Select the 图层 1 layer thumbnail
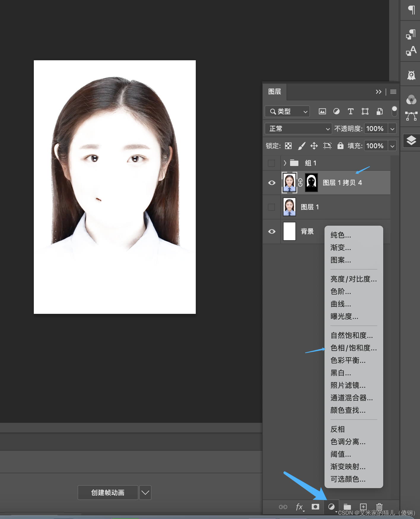Image resolution: width=420 pixels, height=519 pixels. (289, 207)
